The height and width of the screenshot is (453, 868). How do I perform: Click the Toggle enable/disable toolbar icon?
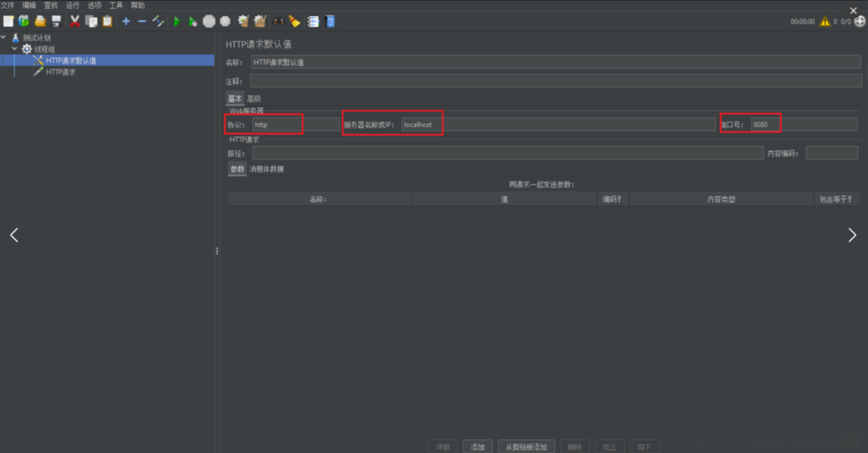(x=158, y=21)
